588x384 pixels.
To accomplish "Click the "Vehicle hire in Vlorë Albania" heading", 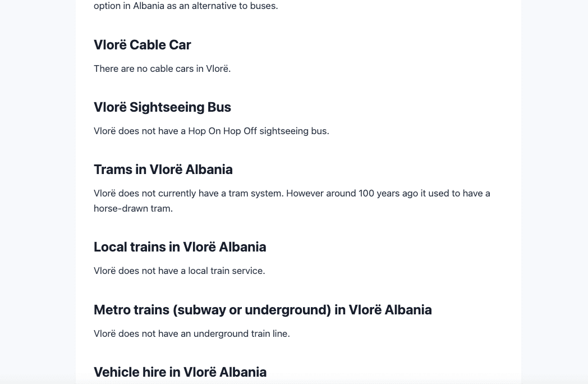I will point(180,372).
